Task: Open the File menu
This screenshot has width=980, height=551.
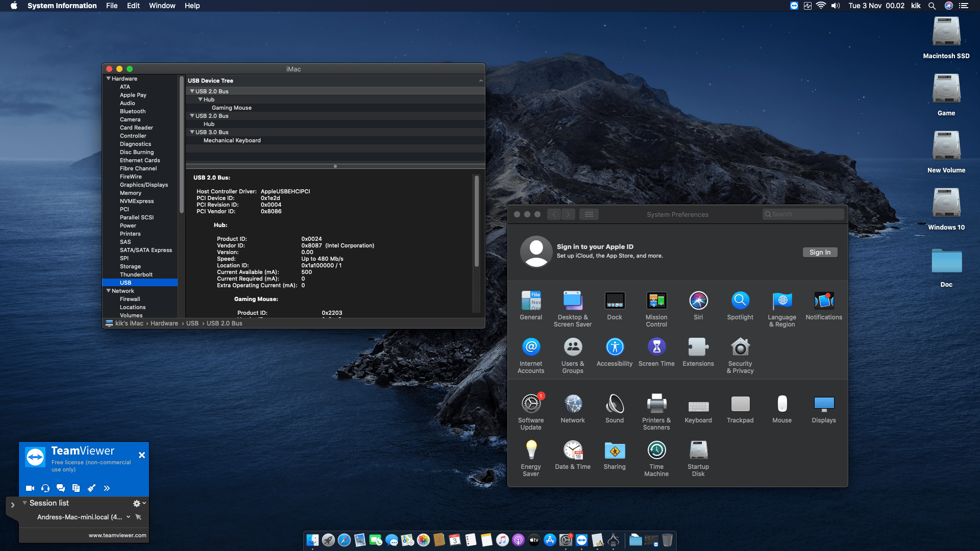Action: pos(111,6)
